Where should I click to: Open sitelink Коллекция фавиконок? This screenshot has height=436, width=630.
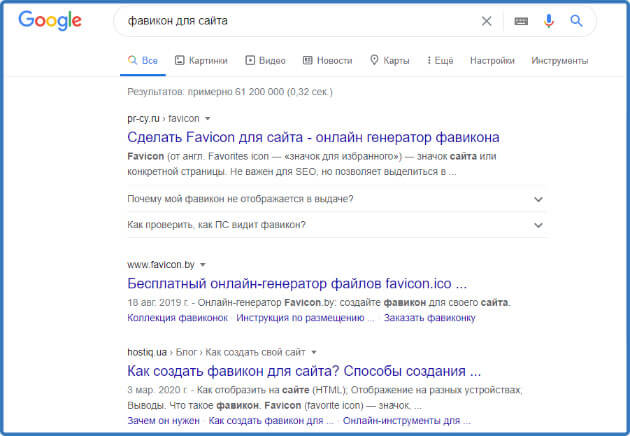coord(177,318)
